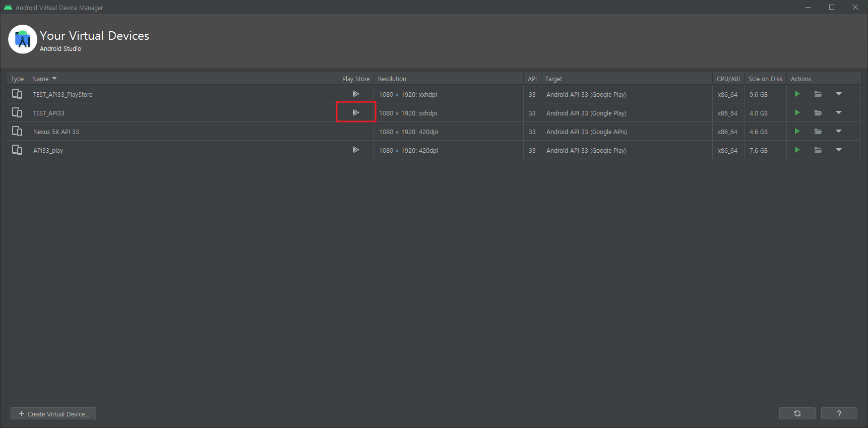This screenshot has width=868, height=428.
Task: Click the Android Studio logo icon
Action: (x=23, y=39)
